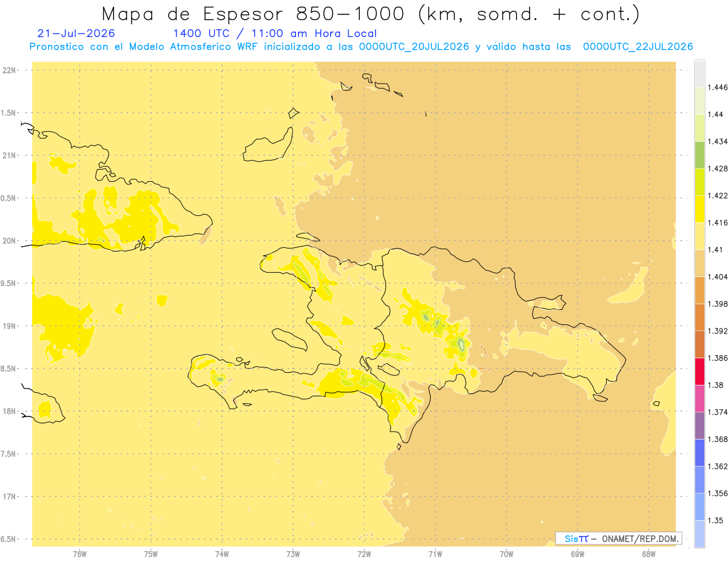Screen dimensions: 728x562
Task: Click the blue 1.362–1.368 colorbar swatch
Action: (699, 452)
